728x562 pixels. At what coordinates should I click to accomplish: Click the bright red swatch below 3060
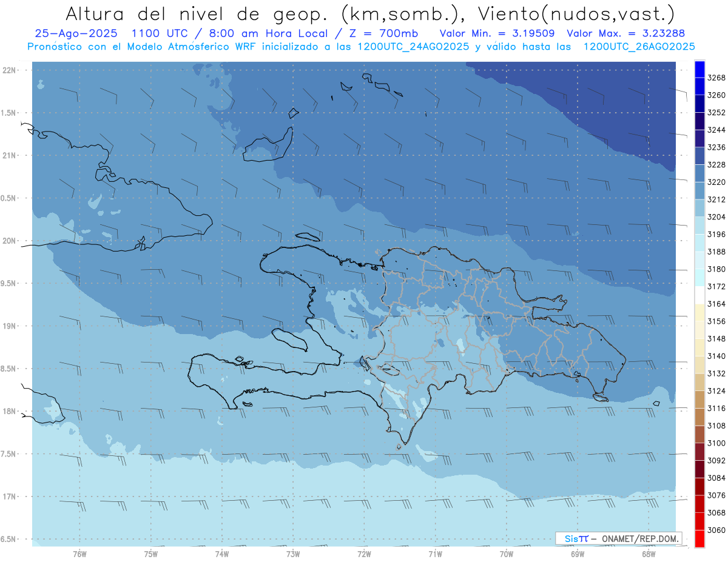[699, 539]
